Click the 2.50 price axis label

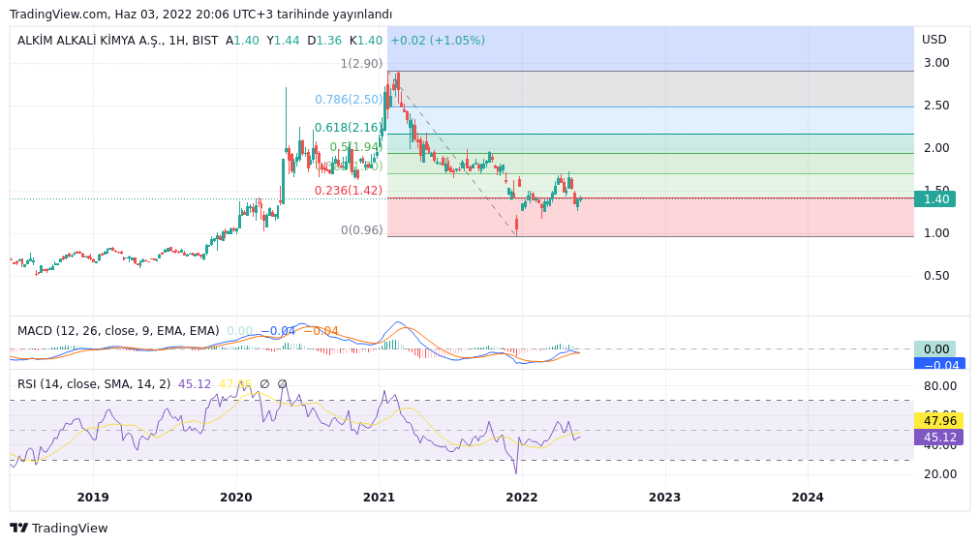pos(936,105)
